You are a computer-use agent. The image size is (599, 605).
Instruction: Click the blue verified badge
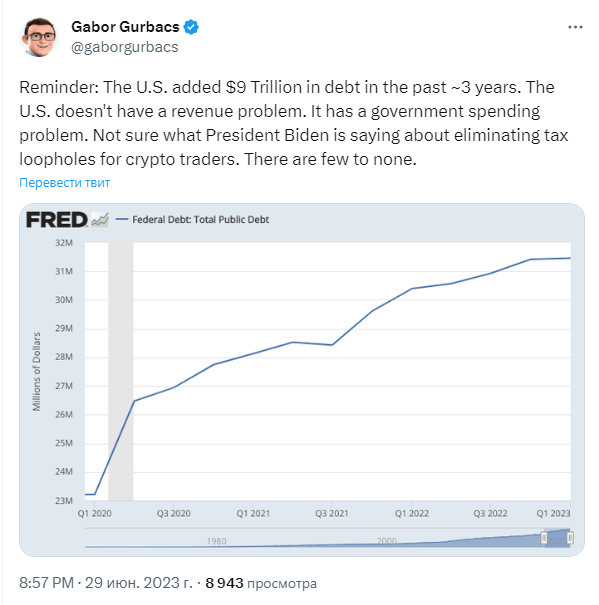click(191, 27)
